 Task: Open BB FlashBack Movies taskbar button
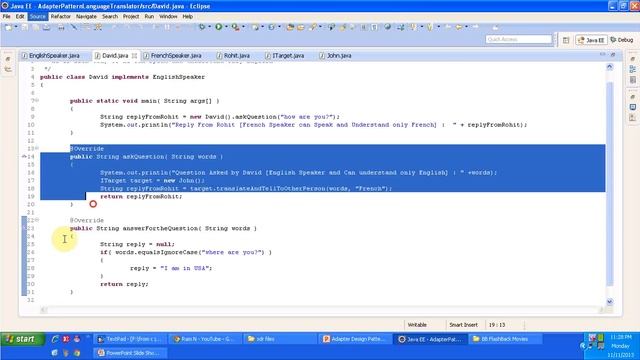point(505,339)
